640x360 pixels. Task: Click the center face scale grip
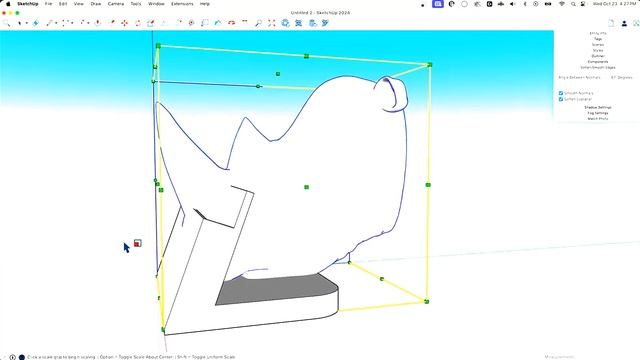coord(307,187)
